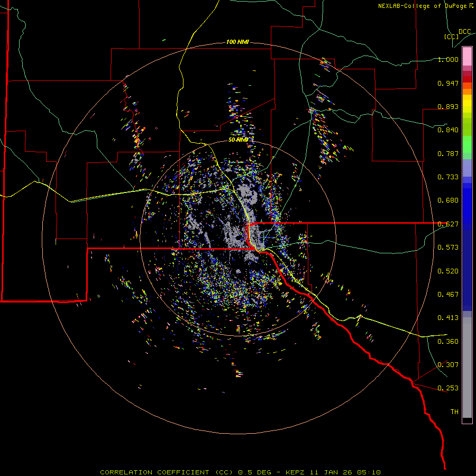The image size is (476, 476).
Task: Pick the pink segment of the color scale
Action: [x=467, y=56]
